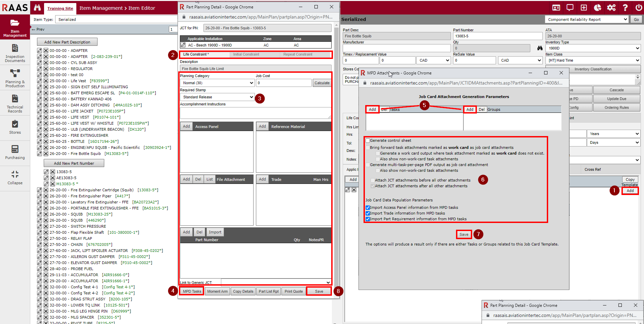Select the Repeat Constraint tab
Viewport: 644px width, 324px height.
point(298,55)
